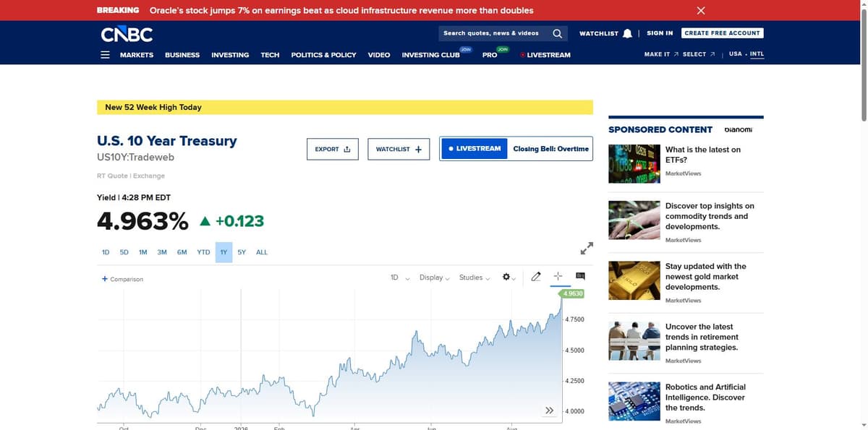868x430 pixels.
Task: Click the blue Livestream button
Action: [474, 149]
